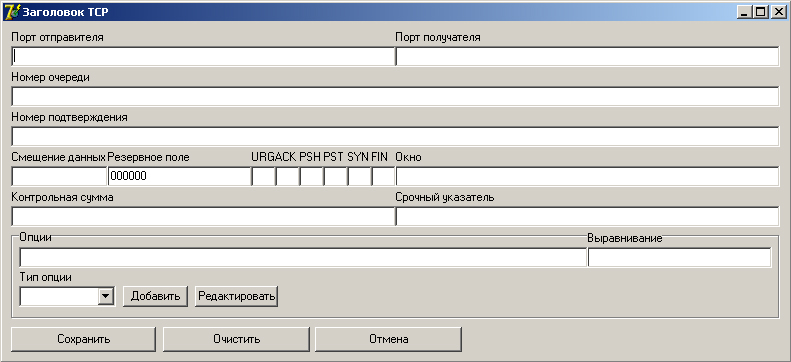Minimize the Заголовок TCP window

[745, 12]
